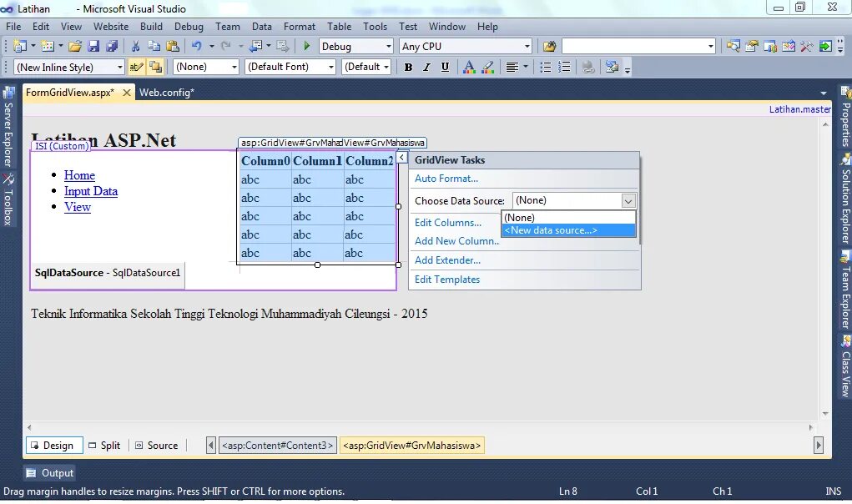This screenshot has height=504, width=852.
Task: Click the Background Color highlighter icon
Action: (487, 67)
